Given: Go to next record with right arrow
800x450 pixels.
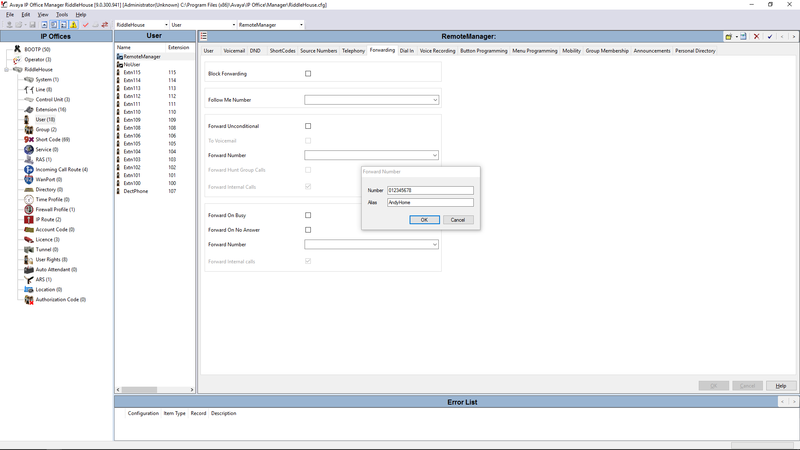Looking at the screenshot, I should tap(793, 36).
